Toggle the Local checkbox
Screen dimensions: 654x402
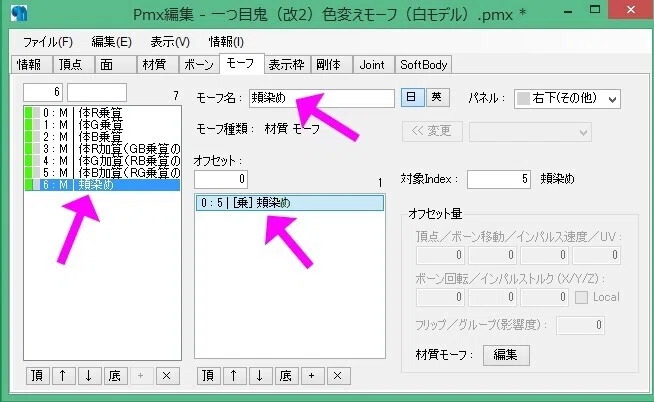581,297
